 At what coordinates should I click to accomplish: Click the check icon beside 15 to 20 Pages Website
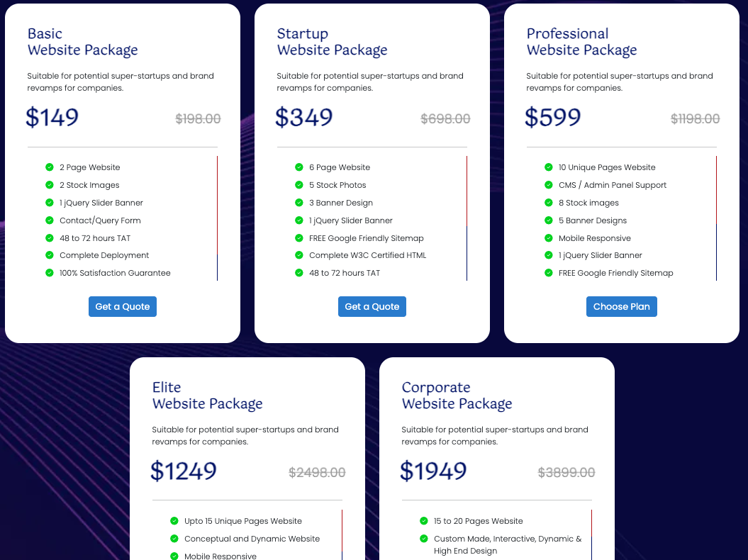tap(423, 521)
